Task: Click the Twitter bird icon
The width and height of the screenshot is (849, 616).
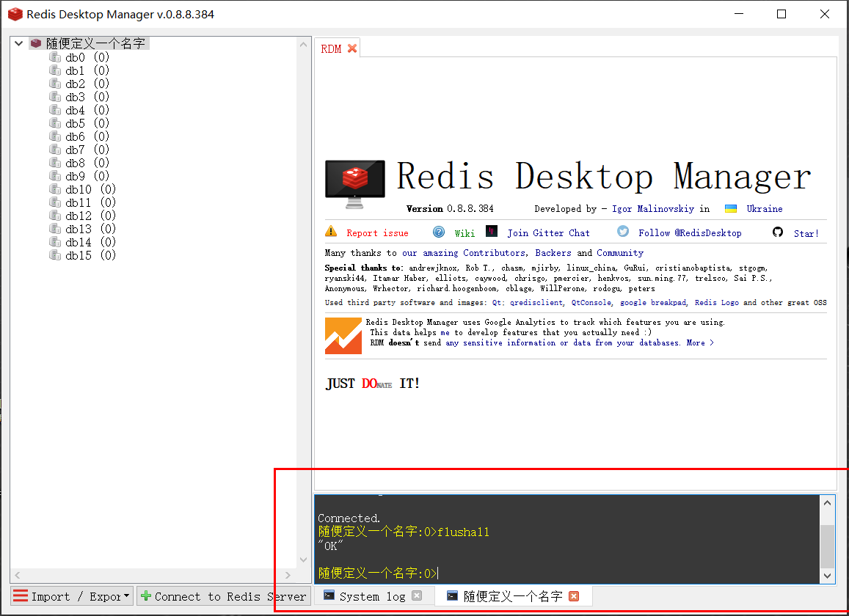Action: click(x=623, y=232)
